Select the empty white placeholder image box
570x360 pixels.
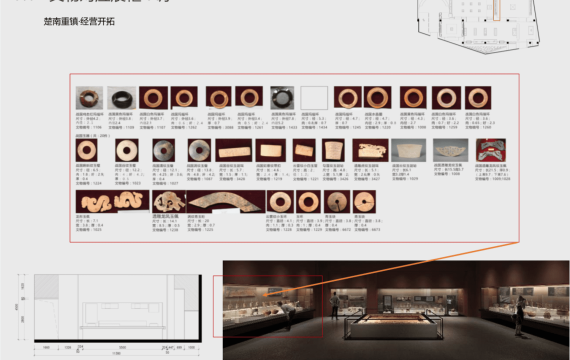314,98
